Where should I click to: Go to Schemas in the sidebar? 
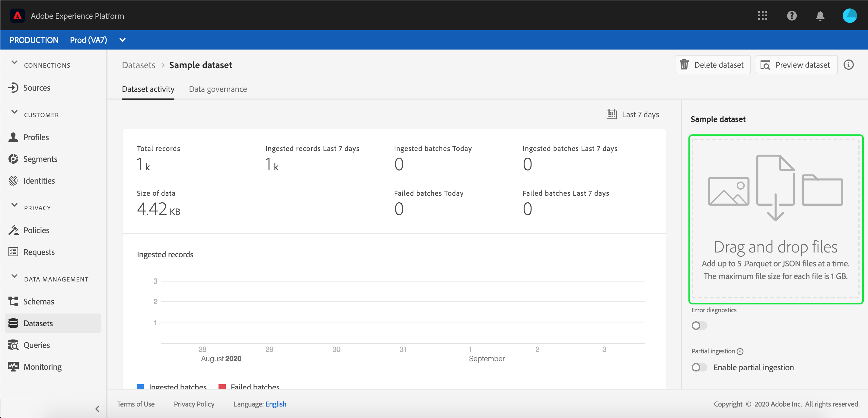(x=38, y=301)
